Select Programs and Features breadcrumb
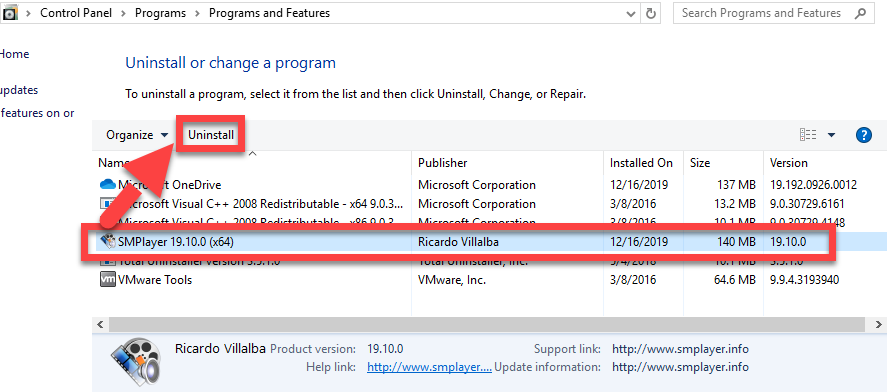Image resolution: width=887 pixels, height=392 pixels. click(269, 12)
